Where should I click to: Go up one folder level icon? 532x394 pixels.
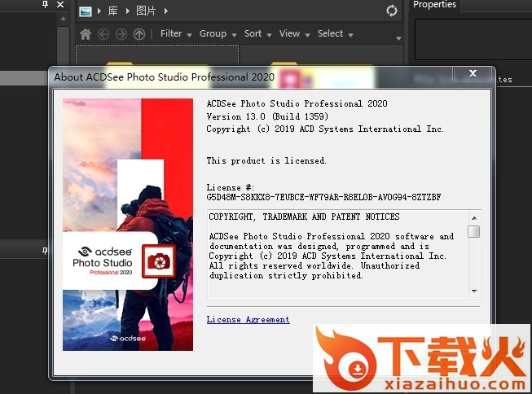(x=139, y=34)
